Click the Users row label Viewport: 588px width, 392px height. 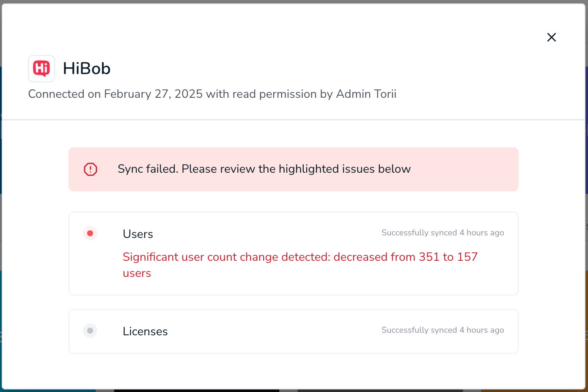138,234
